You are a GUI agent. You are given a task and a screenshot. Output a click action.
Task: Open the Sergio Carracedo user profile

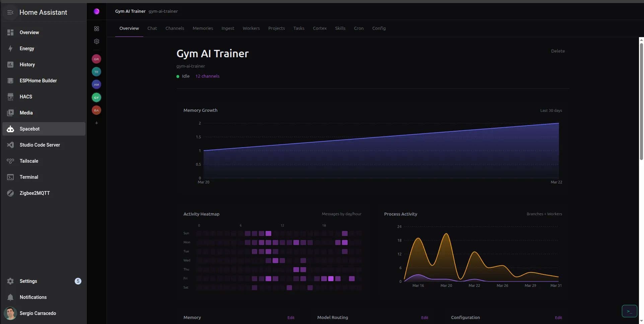point(38,313)
